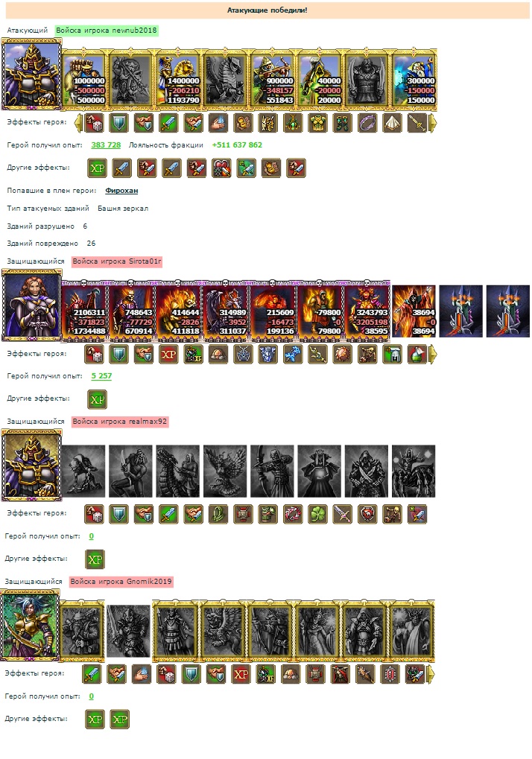Open Sirota01r's experience link 5 257
The image size is (532, 759).
pyautogui.click(x=101, y=376)
